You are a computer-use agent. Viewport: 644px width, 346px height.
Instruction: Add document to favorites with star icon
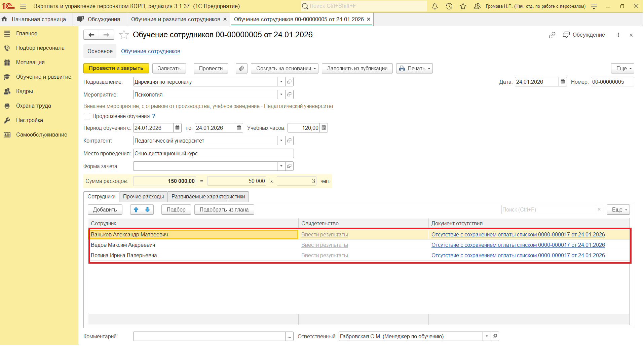point(124,35)
